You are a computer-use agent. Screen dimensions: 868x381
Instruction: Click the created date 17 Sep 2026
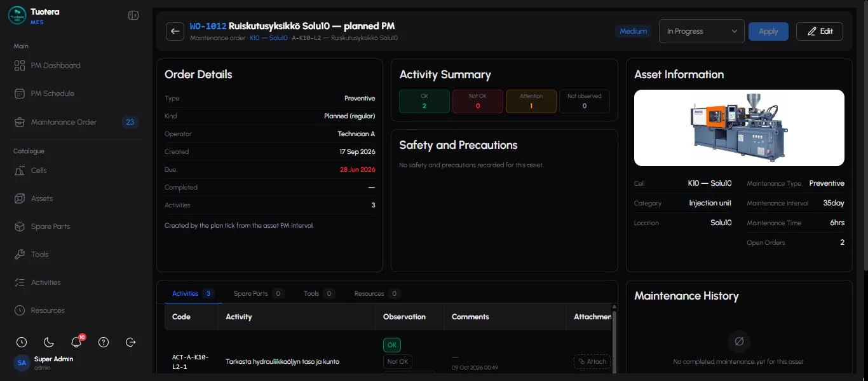click(357, 152)
